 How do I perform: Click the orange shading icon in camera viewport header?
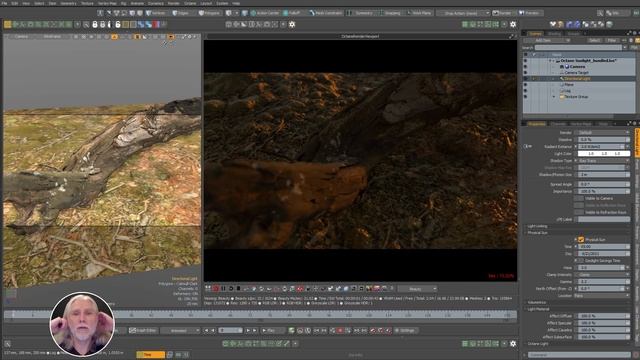[114, 37]
